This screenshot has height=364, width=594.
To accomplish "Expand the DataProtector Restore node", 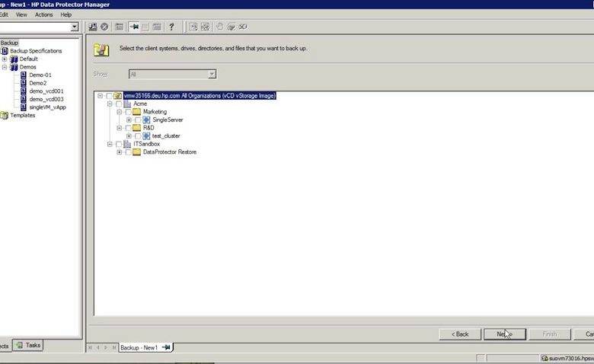I will (120, 152).
